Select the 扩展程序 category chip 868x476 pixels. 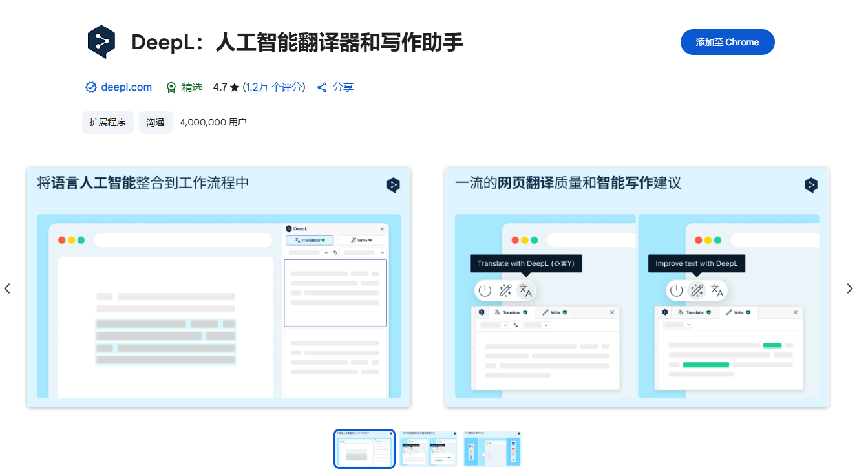point(108,122)
